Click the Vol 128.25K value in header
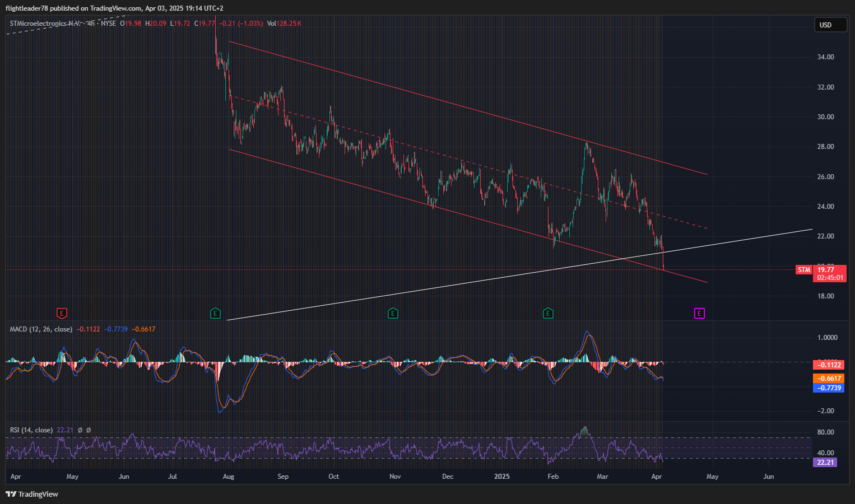Viewport: 855px width, 504px height. tap(284, 24)
